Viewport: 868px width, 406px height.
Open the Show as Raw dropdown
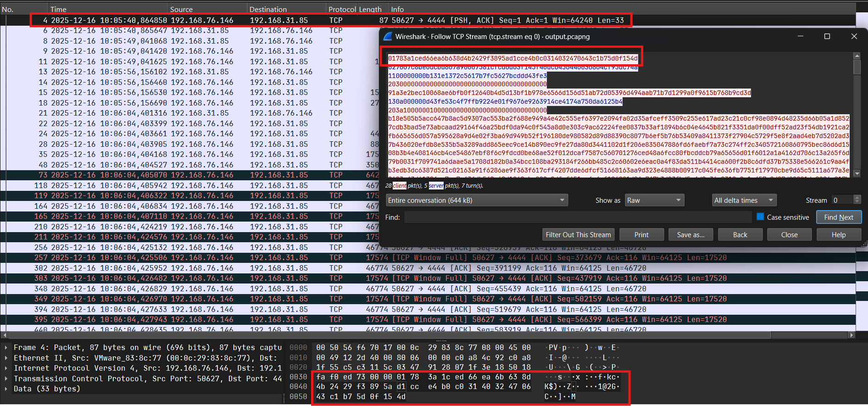pyautogui.click(x=654, y=200)
